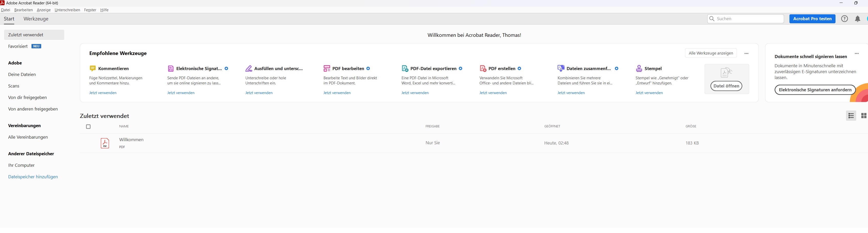Click Jetzt verwenden under Stempel
Screen dimensions: 868x233
(x=649, y=93)
